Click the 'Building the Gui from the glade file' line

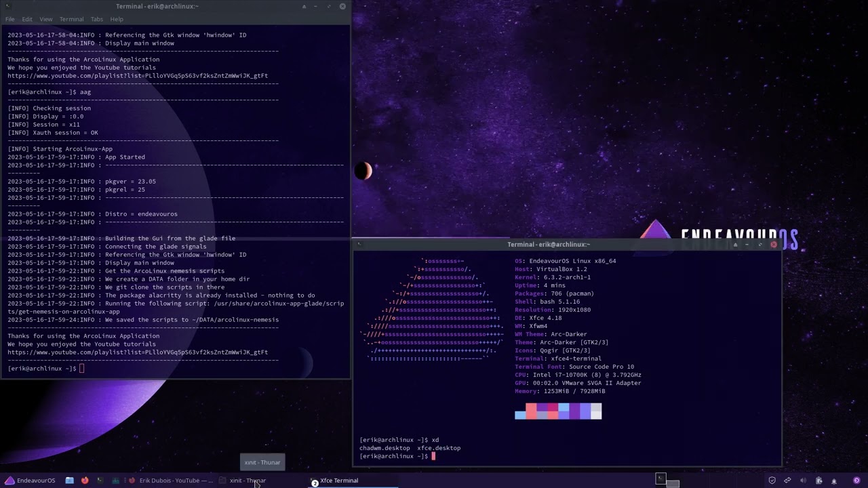click(x=121, y=239)
